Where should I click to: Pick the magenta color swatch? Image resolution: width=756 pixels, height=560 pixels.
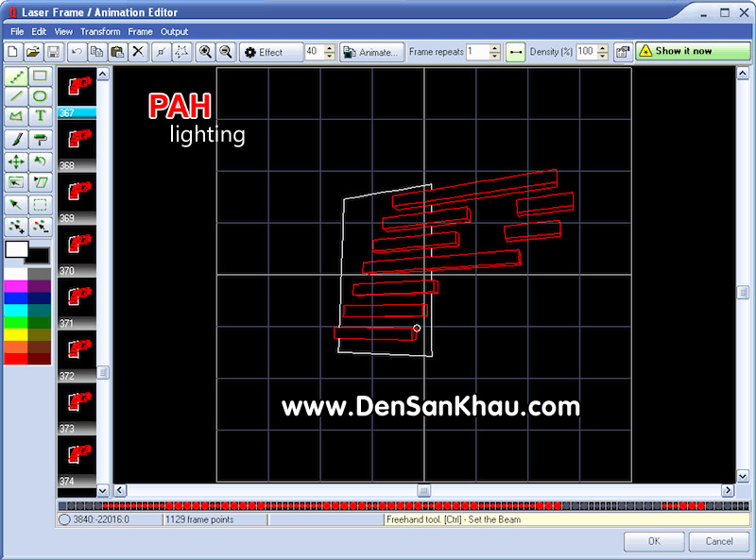[16, 286]
